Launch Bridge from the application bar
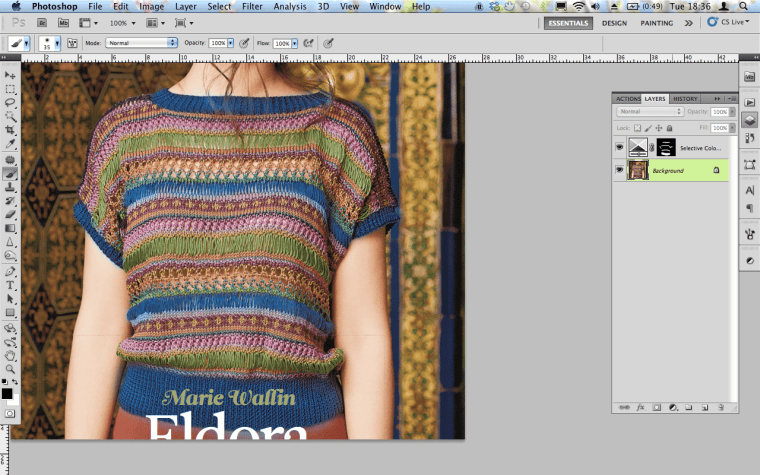 pyautogui.click(x=40, y=22)
